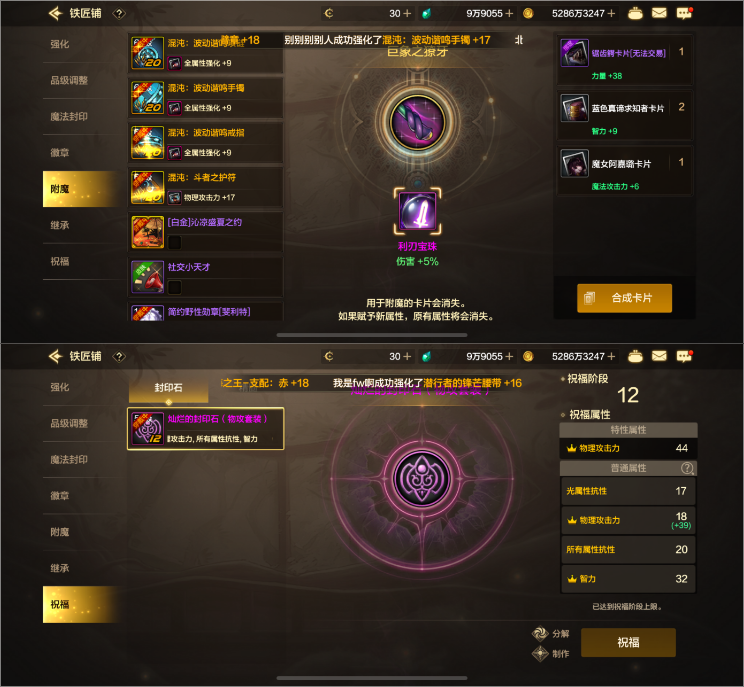Screen dimensions: 744x687
Task: Open the 封印石 tab
Action: 168,388
